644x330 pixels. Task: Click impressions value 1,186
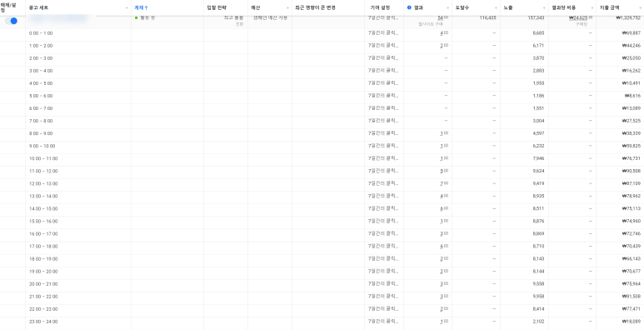tap(538, 96)
